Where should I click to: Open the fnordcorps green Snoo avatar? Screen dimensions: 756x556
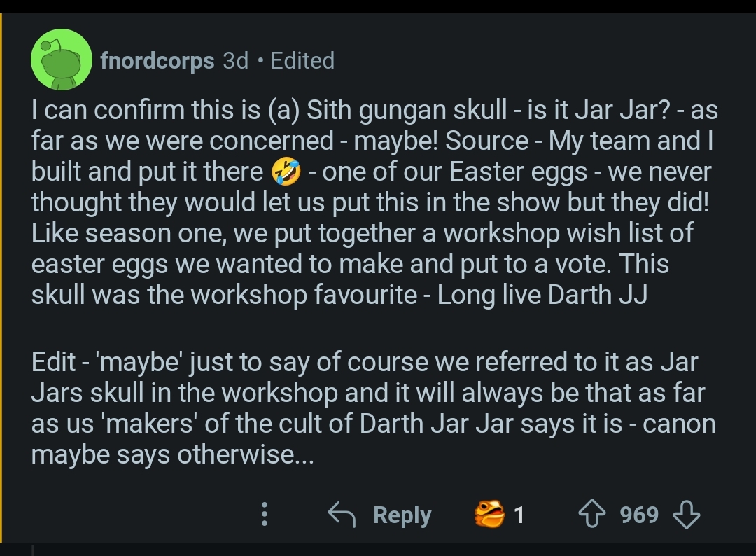[62, 60]
